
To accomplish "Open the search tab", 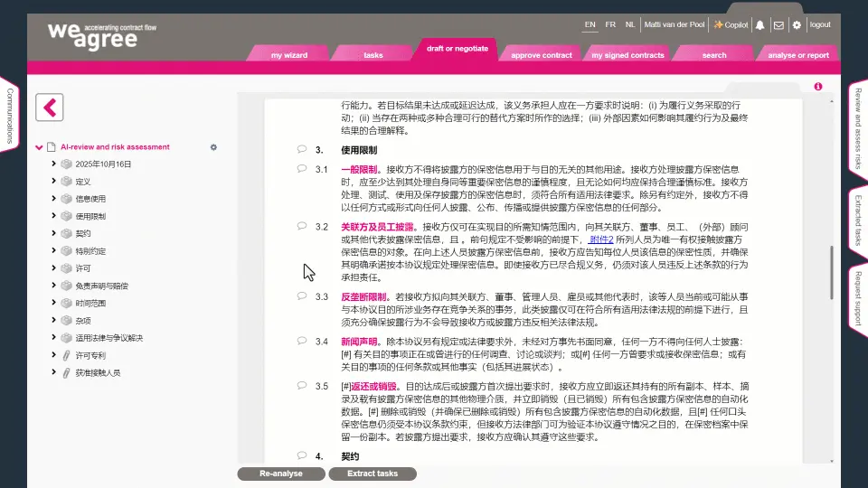I will point(714,55).
